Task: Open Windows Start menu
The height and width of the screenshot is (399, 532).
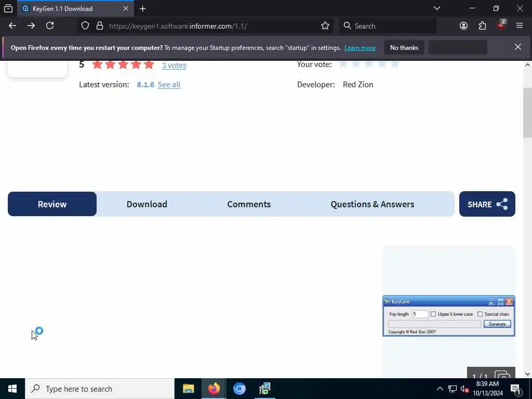Action: click(12, 389)
